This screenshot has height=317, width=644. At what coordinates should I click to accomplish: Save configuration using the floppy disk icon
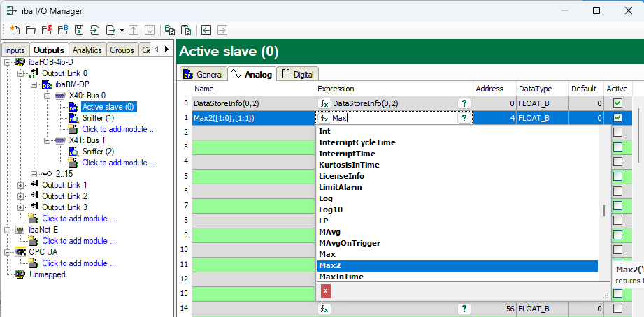(79, 30)
